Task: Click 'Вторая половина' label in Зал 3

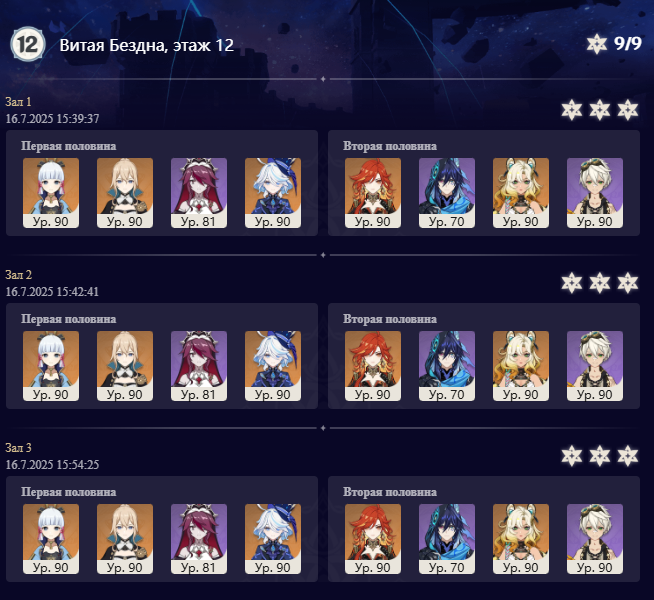Action: [x=390, y=492]
